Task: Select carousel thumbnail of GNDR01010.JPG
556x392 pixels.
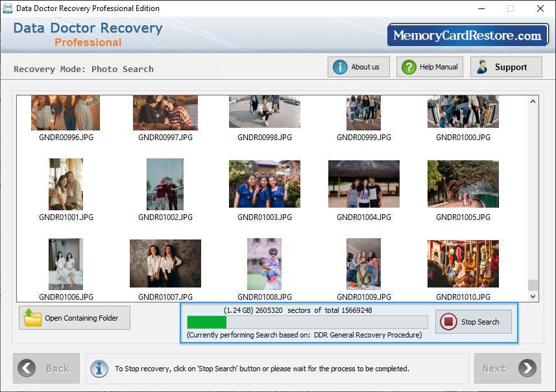Action: coord(463,263)
